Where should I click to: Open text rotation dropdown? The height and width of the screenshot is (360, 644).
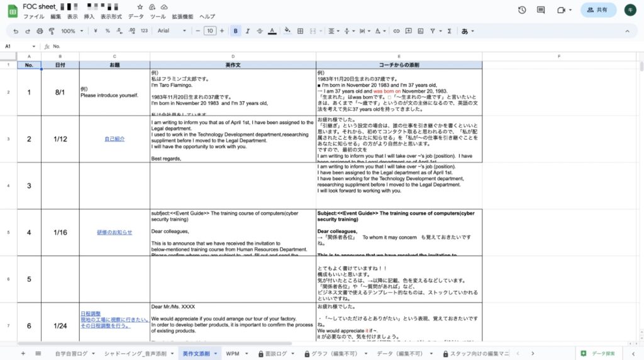click(x=380, y=31)
